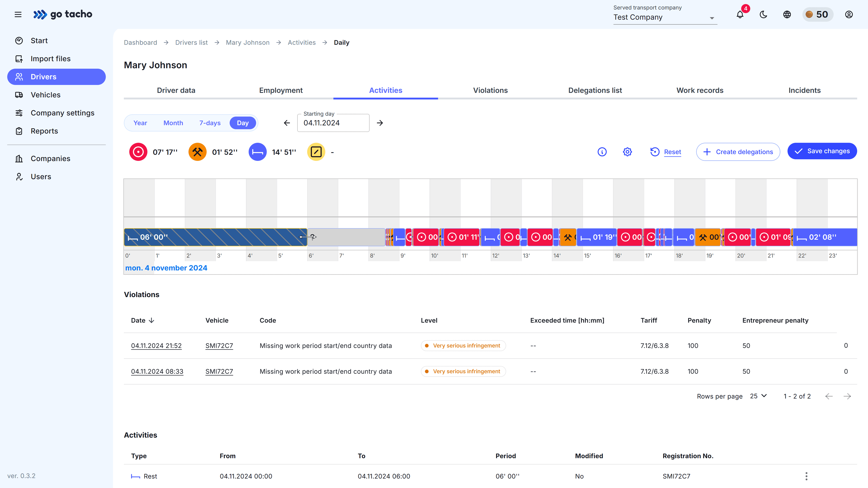Click Save changes button

[822, 151]
